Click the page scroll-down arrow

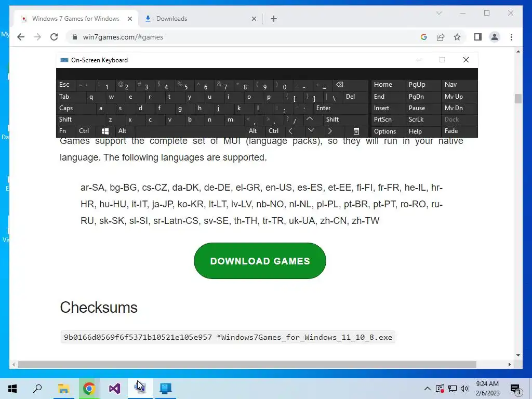pos(518,355)
